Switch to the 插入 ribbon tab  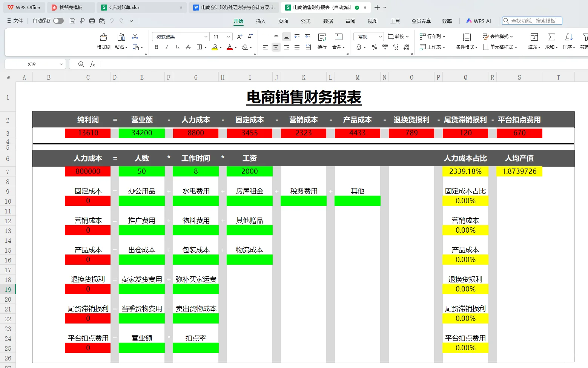(261, 21)
